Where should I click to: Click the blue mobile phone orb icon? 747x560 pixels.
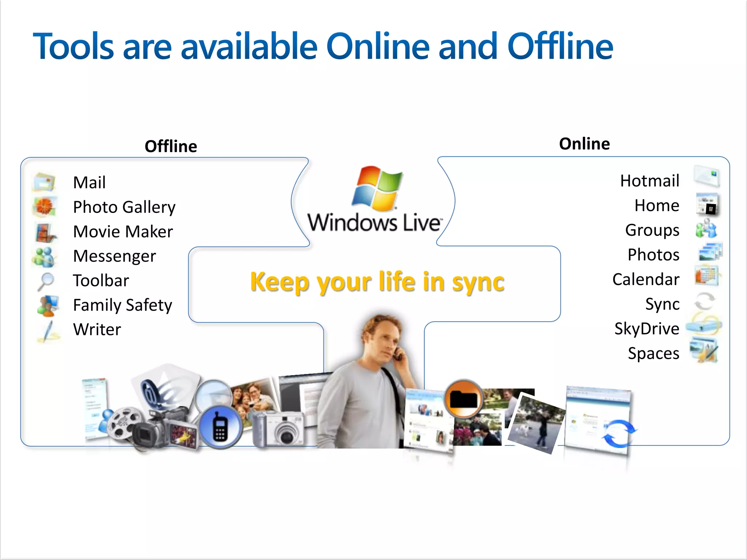[221, 427]
